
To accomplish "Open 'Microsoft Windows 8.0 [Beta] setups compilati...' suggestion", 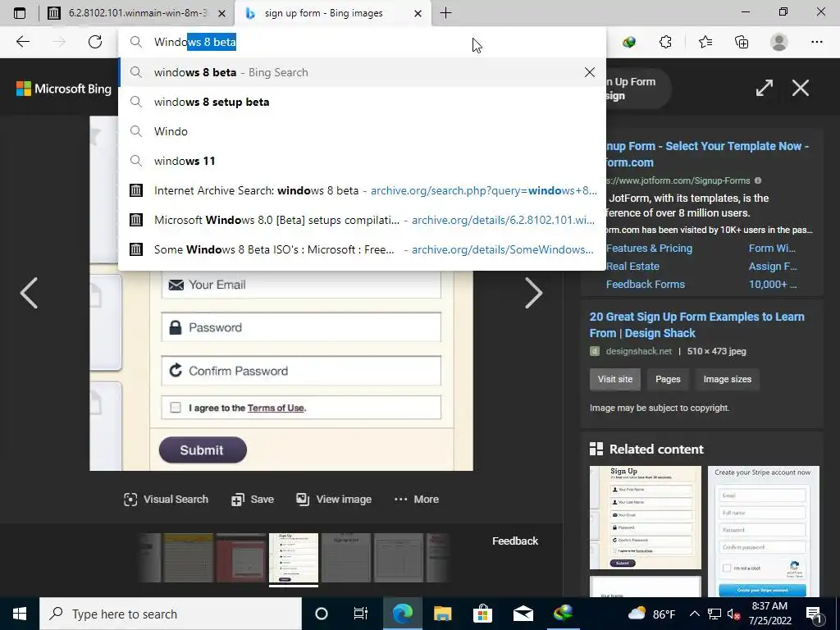I will (x=362, y=220).
